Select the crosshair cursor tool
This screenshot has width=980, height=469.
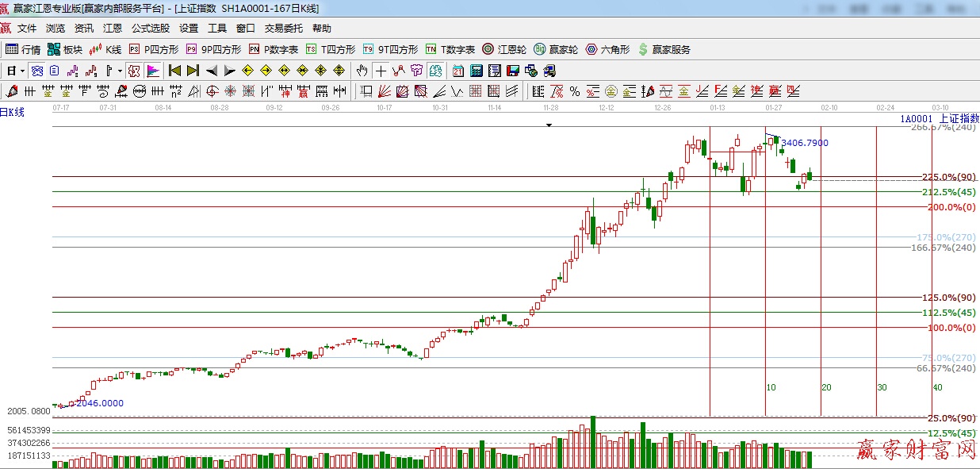pyautogui.click(x=381, y=71)
